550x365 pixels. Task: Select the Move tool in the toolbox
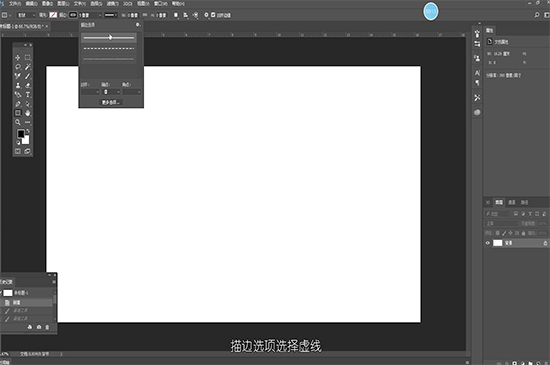click(18, 58)
